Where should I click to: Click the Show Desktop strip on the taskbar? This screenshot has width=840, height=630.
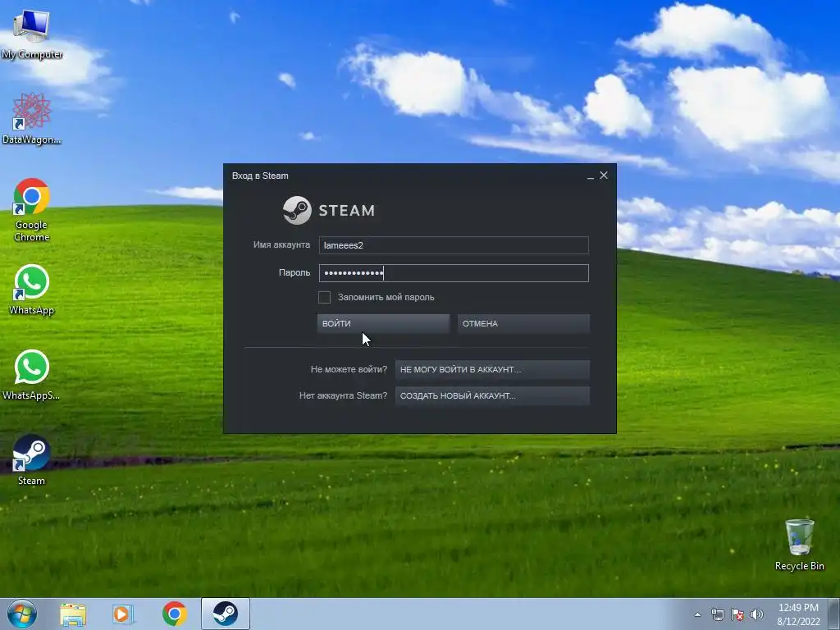pyautogui.click(x=834, y=614)
